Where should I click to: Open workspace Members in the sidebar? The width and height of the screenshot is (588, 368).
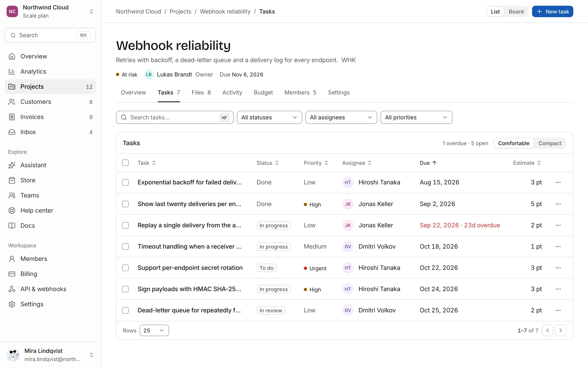(50, 259)
